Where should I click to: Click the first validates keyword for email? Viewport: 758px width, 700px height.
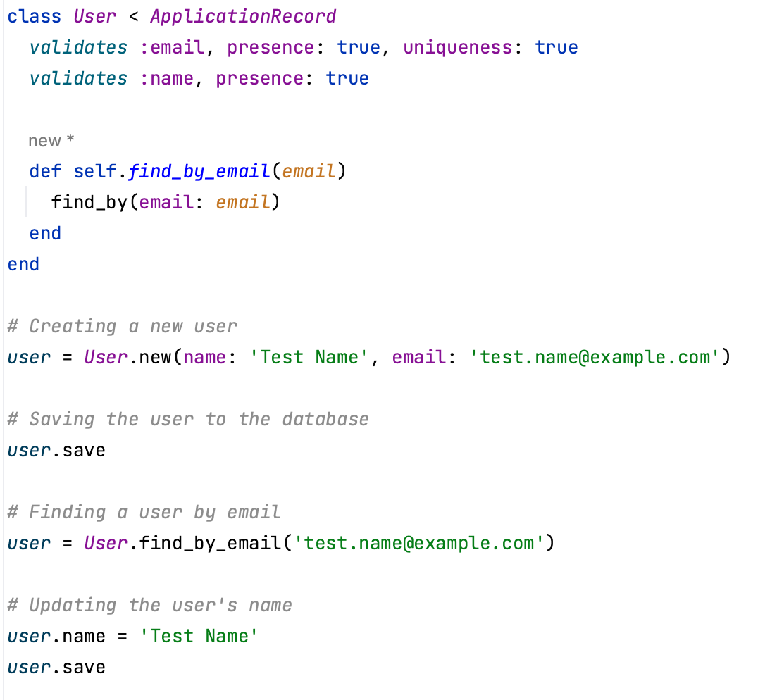[77, 46]
